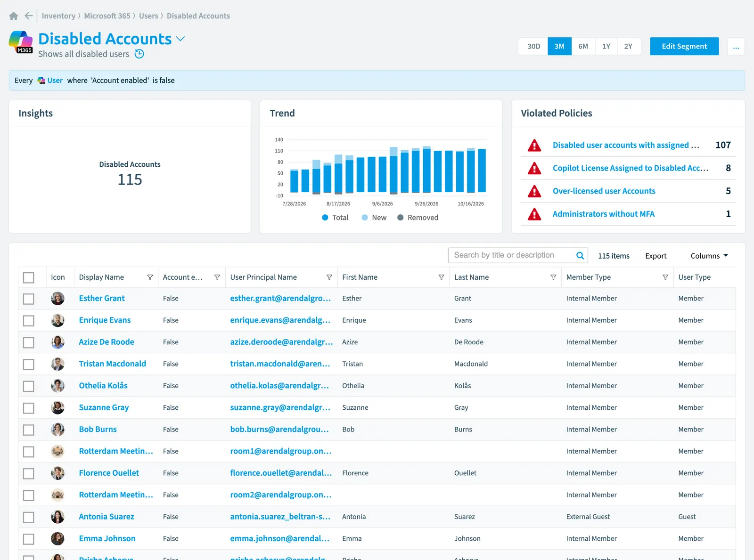Viewport: 754px width, 560px height.
Task: Open the Copilot License Assigned to Disabled policy
Action: pyautogui.click(x=631, y=168)
